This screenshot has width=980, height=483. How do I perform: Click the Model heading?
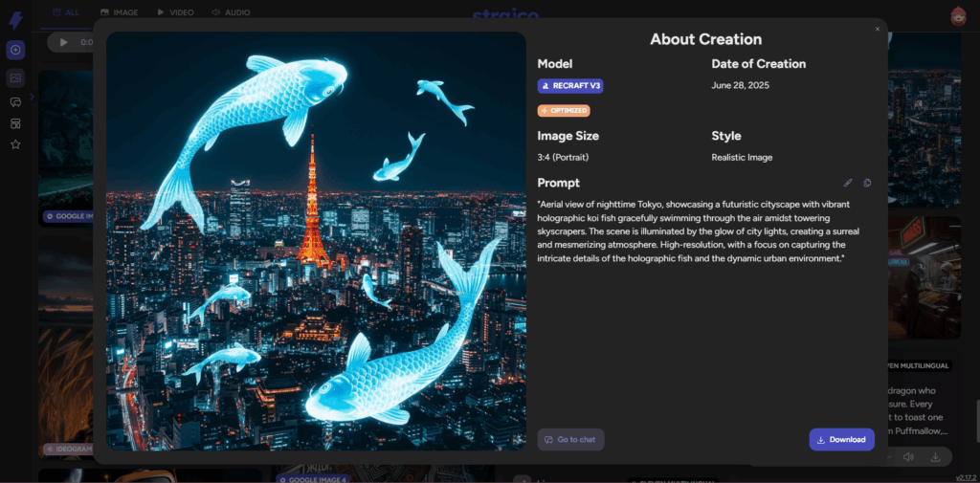tap(554, 64)
